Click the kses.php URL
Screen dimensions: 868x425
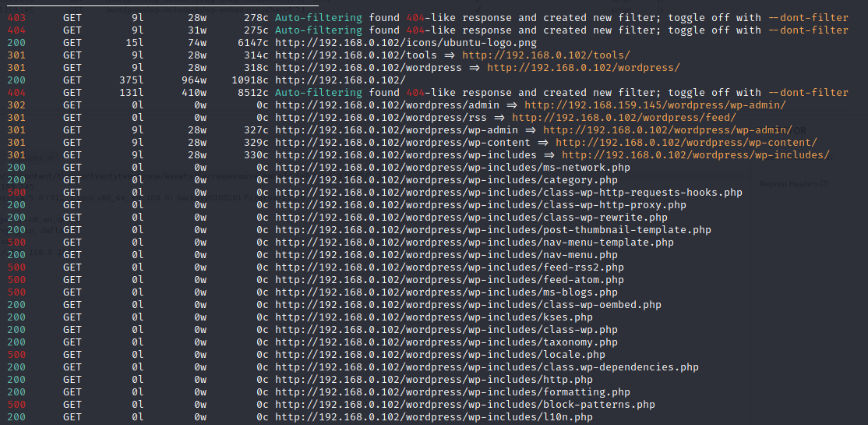[433, 317]
